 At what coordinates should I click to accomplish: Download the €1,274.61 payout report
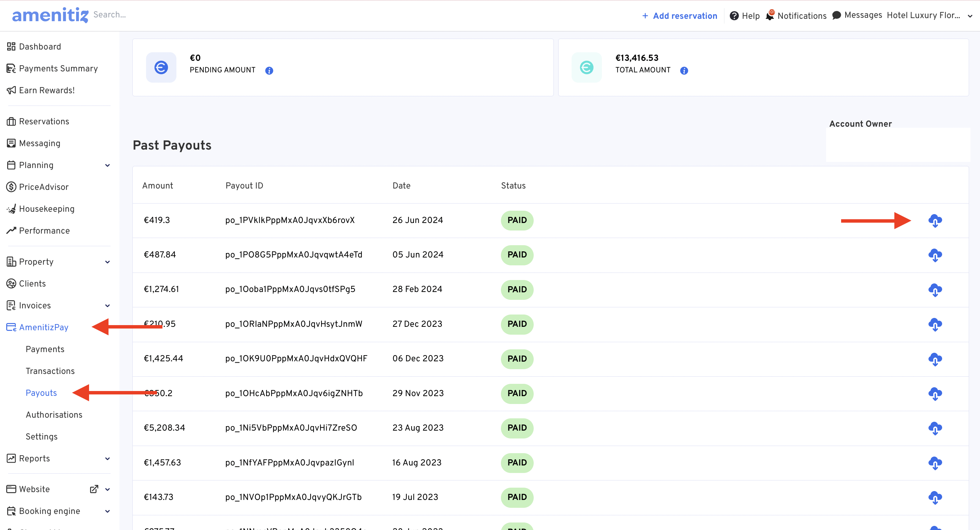click(935, 290)
